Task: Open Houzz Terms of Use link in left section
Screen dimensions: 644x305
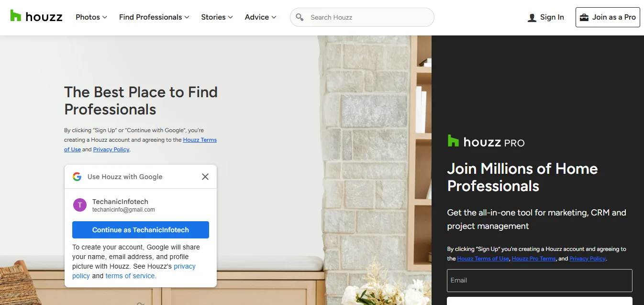Action: 200,140
